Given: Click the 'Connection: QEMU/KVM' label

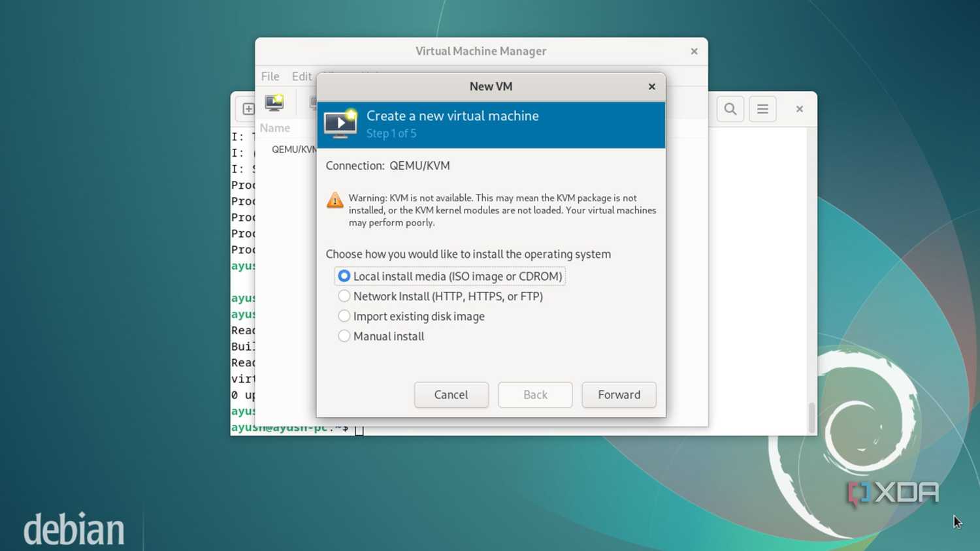Looking at the screenshot, I should click(x=387, y=166).
